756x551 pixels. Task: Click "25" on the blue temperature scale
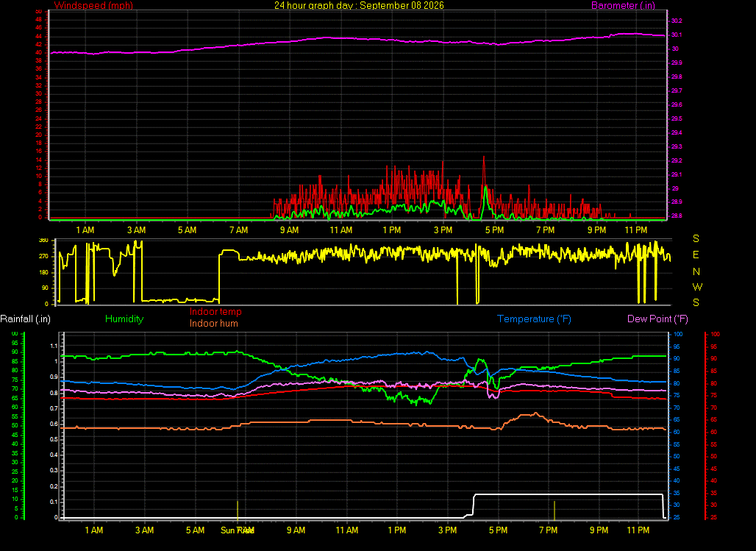tap(677, 518)
